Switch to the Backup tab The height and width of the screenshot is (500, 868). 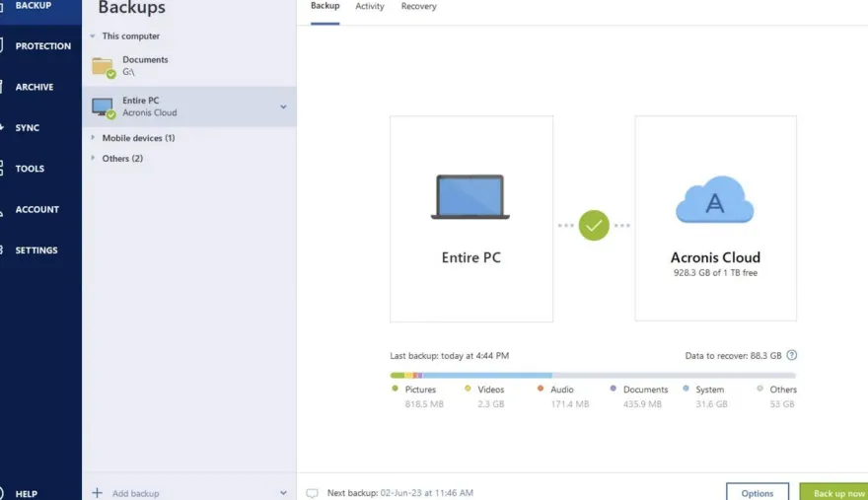coord(325,6)
